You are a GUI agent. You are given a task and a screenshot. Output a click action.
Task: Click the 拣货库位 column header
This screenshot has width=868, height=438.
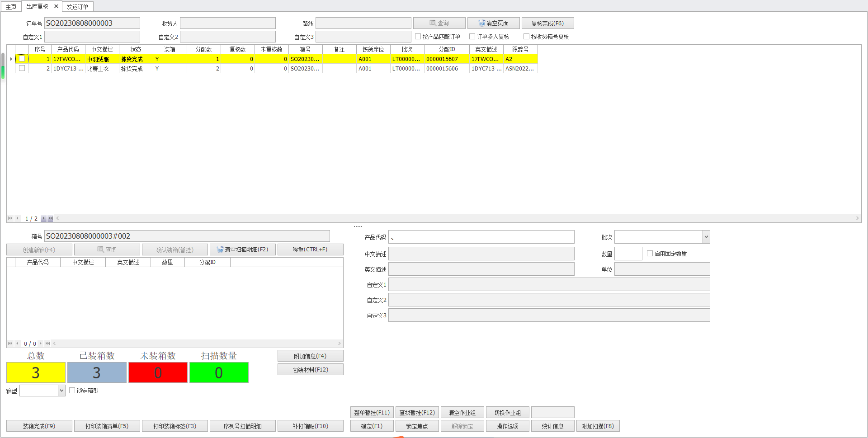pos(373,49)
